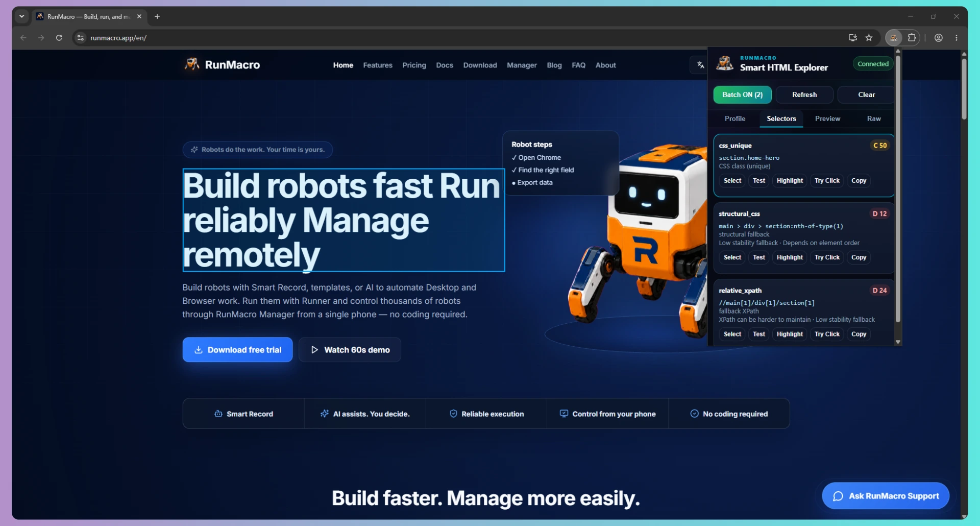The height and width of the screenshot is (526, 980).
Task: Reload the page
Action: click(x=59, y=38)
